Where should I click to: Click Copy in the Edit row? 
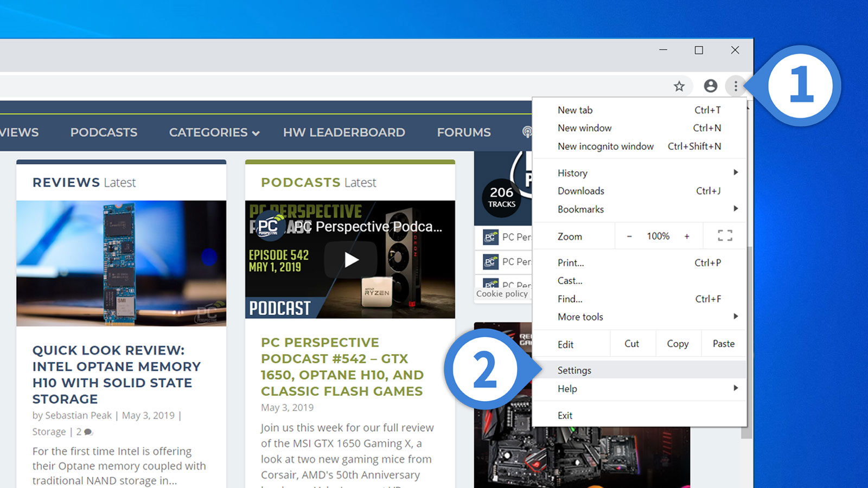(x=678, y=344)
